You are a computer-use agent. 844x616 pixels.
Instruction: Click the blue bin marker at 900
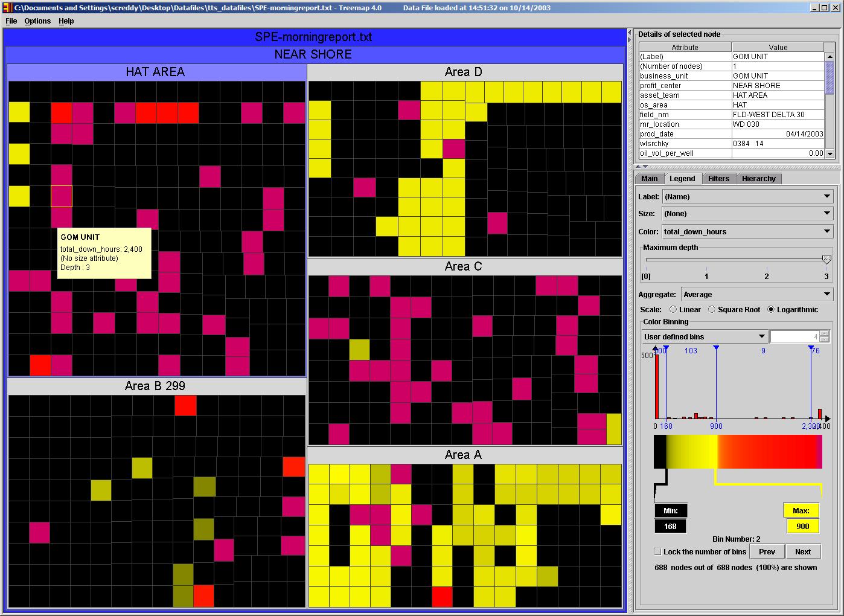[x=716, y=348]
